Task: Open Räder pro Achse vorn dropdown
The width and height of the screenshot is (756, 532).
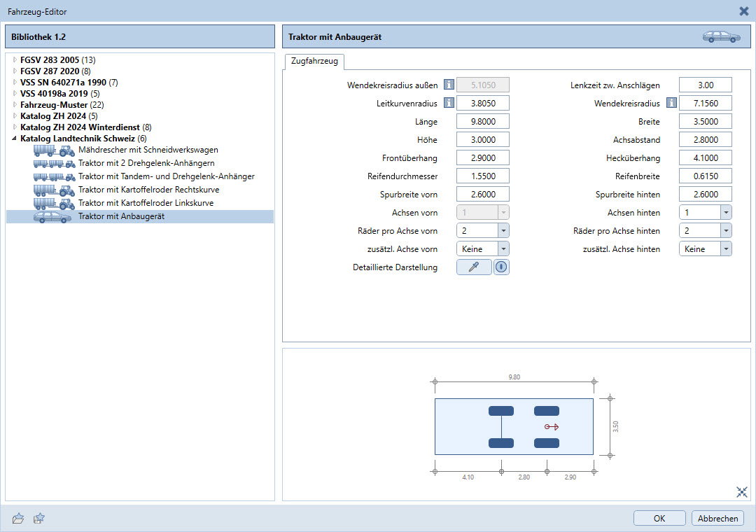Action: coord(503,230)
